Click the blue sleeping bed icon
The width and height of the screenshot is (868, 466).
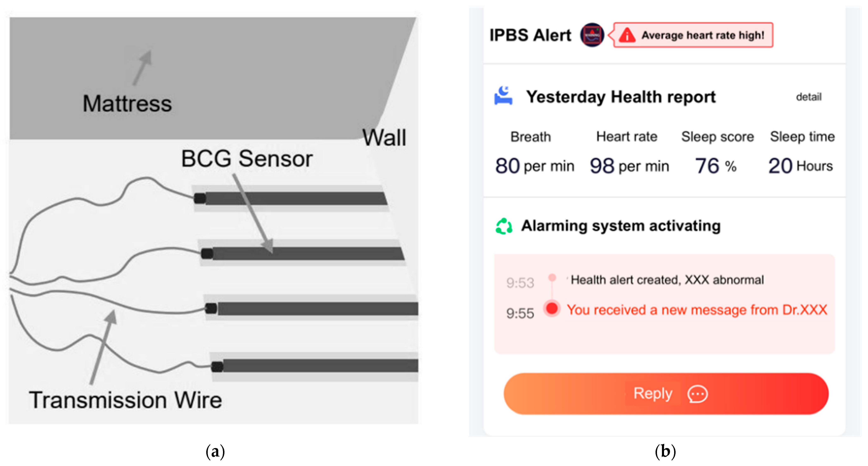pos(503,96)
